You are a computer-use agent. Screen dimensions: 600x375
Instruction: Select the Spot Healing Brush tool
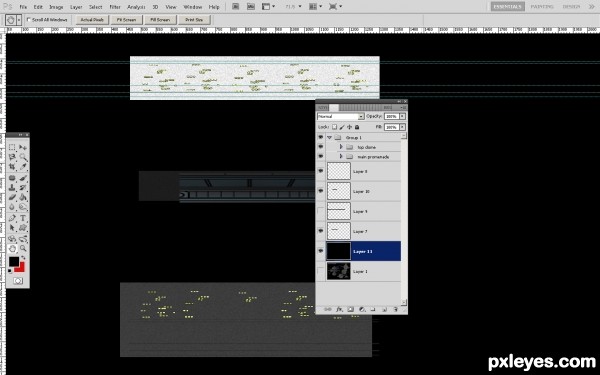[x=12, y=178]
